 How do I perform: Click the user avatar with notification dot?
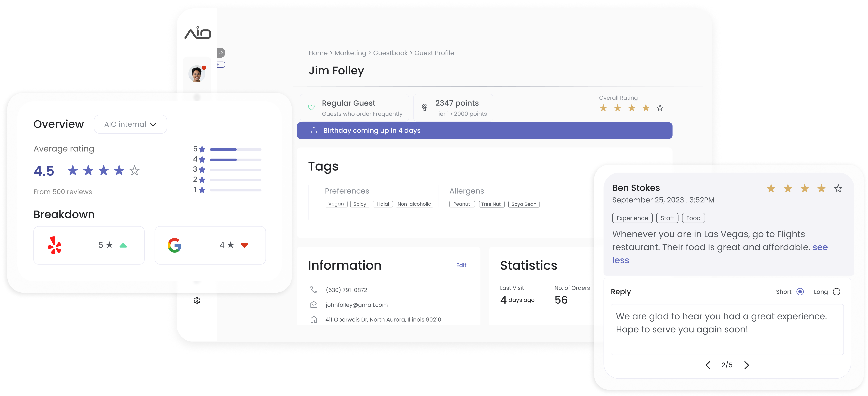(x=197, y=74)
